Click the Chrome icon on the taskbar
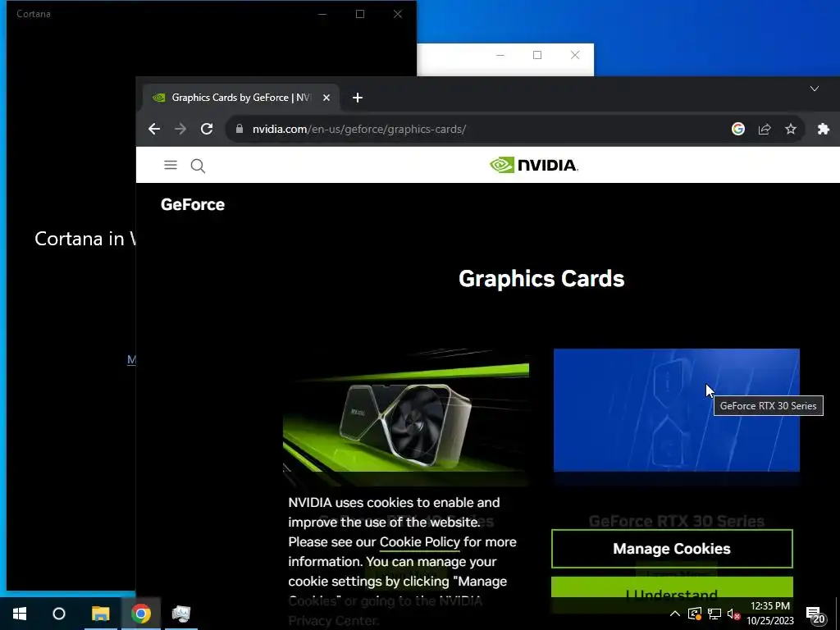 pos(141,614)
